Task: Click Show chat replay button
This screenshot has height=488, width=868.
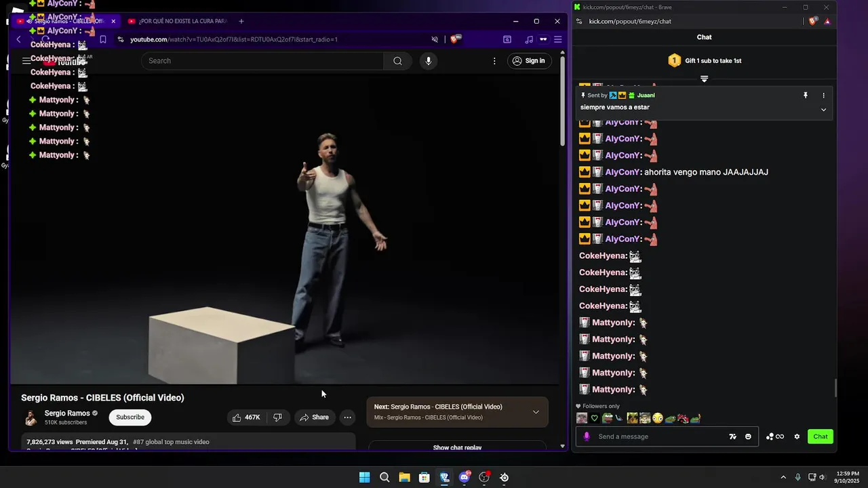Action: tap(457, 447)
